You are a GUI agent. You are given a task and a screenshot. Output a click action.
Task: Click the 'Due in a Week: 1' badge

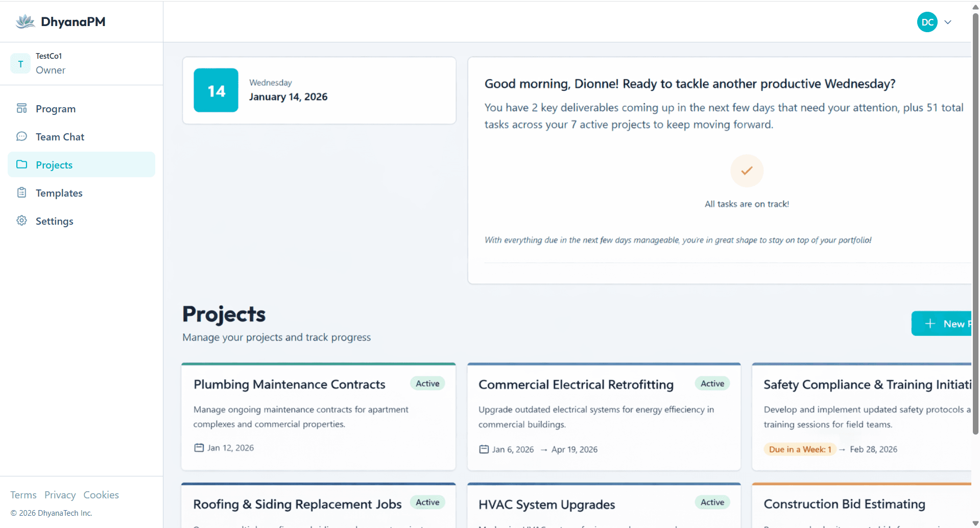799,449
